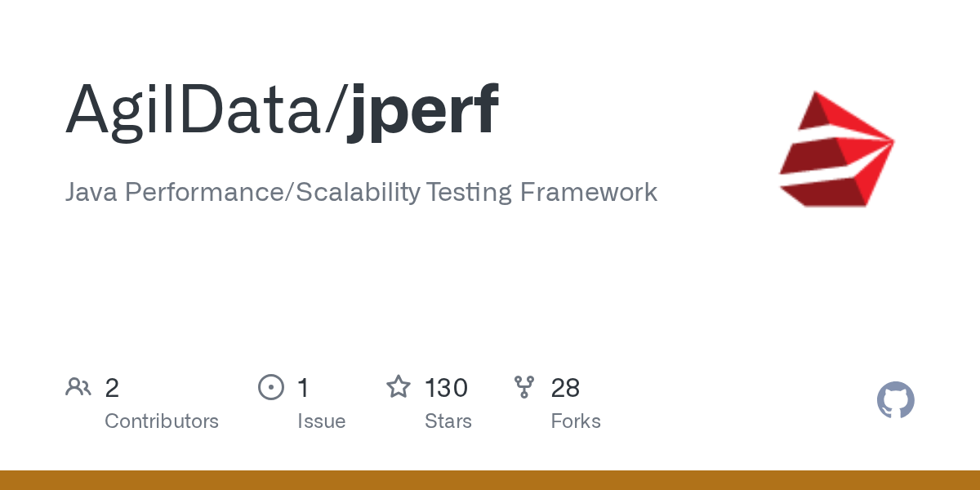This screenshot has height=490, width=980.
Task: Click the contributor count 2
Action: click(x=112, y=388)
